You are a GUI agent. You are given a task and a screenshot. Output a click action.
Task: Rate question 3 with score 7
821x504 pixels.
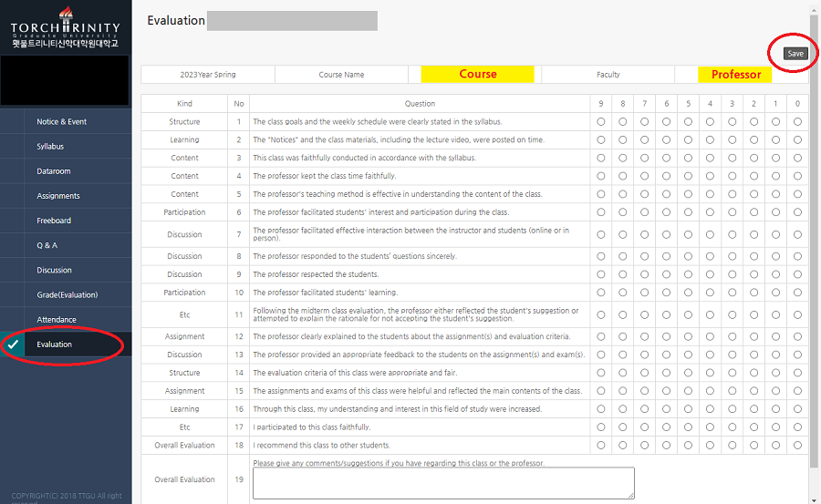pos(645,158)
